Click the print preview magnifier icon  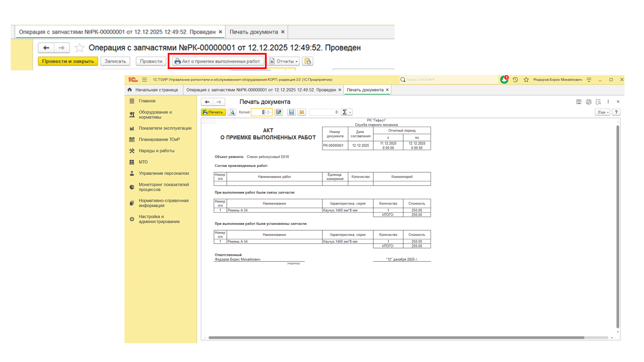[232, 112]
